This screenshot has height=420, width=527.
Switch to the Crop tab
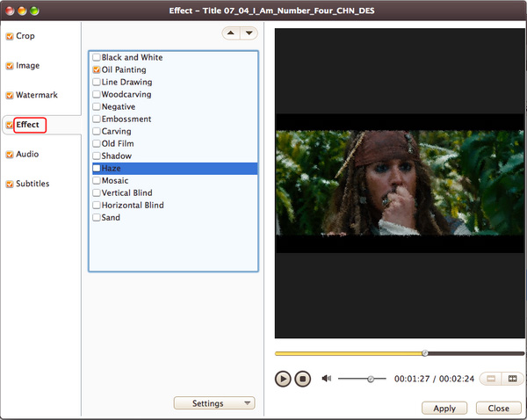pyautogui.click(x=25, y=36)
